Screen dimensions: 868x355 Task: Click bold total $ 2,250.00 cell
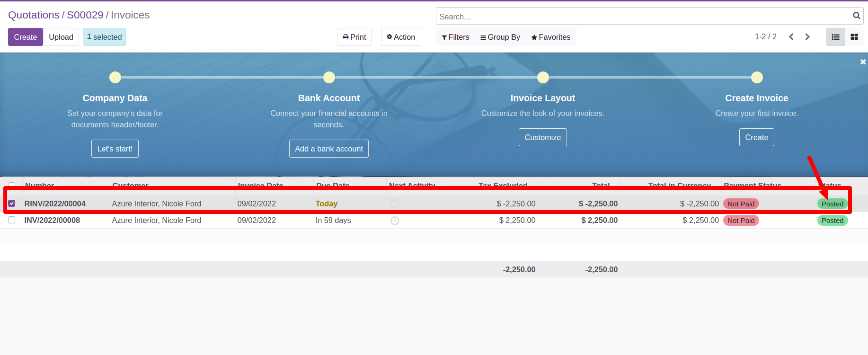click(600, 220)
